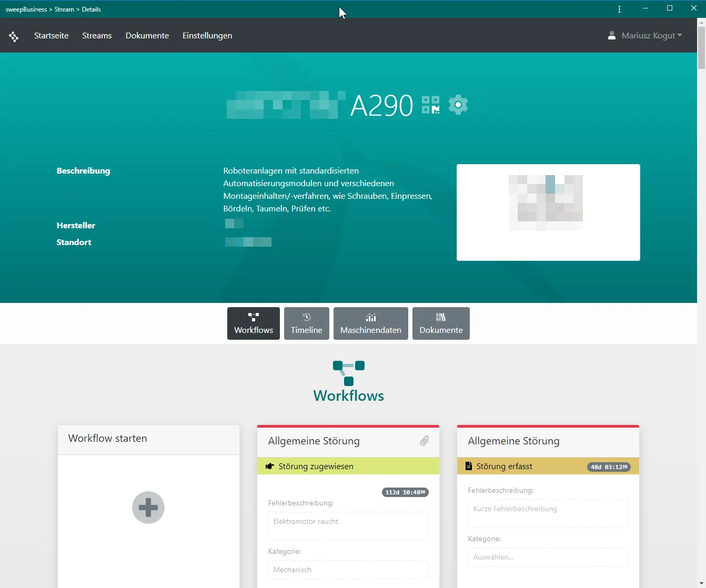
Task: Click the plus icon to start a workflow
Action: point(148,508)
